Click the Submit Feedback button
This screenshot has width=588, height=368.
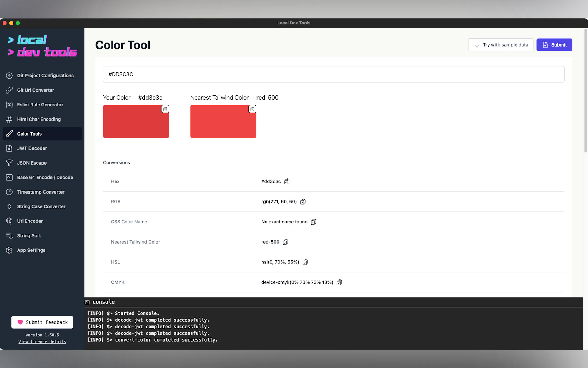click(42, 322)
